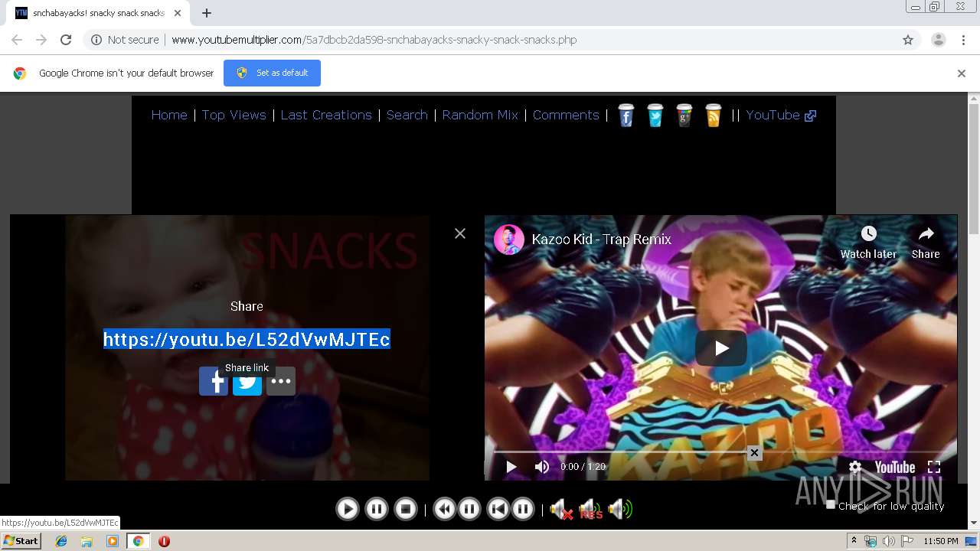
Task: Share video via Facebook button
Action: point(214,381)
